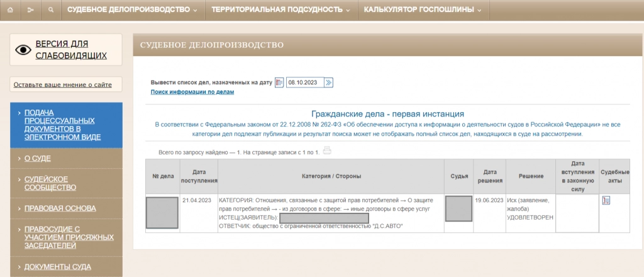Print results using the printer icon
The image size is (644, 277).
click(327, 151)
